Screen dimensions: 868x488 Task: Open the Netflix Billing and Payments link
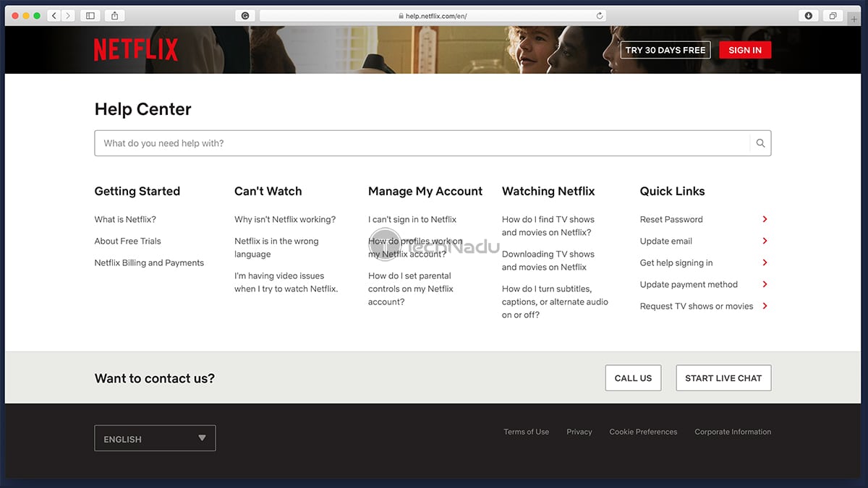pos(149,262)
